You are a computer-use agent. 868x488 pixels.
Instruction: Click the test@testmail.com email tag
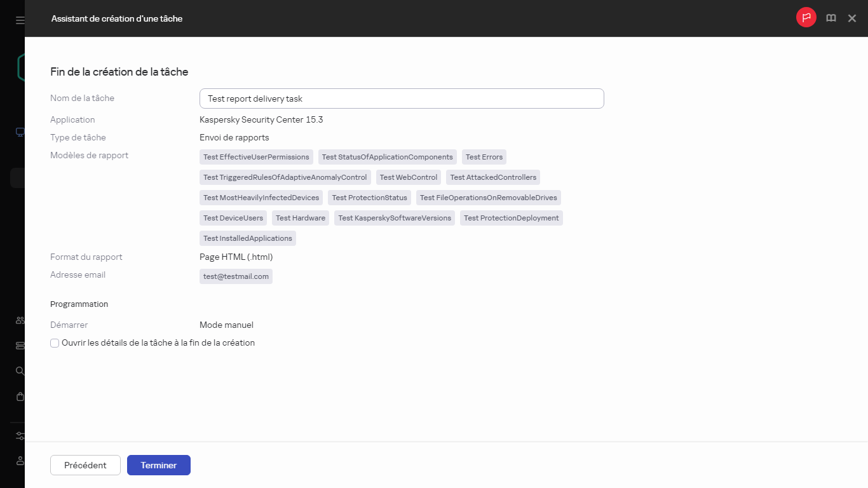point(236,276)
